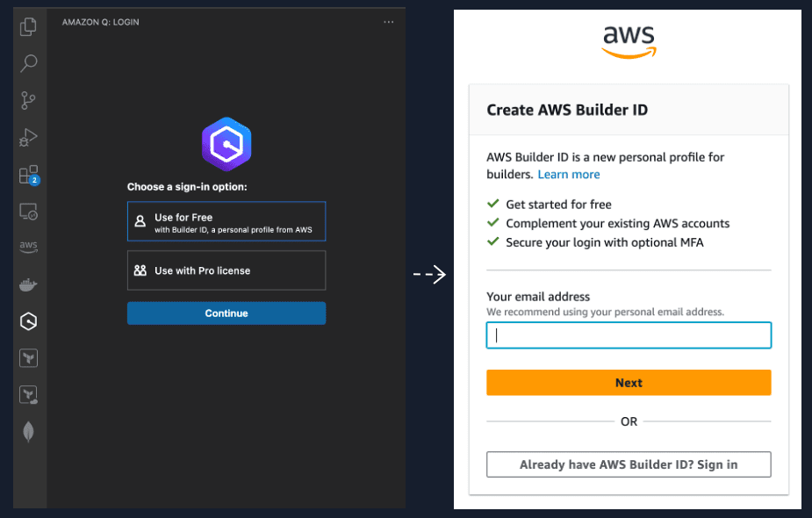
Task: Click the purple Amazon Q hexagon logo
Action: pos(226,143)
